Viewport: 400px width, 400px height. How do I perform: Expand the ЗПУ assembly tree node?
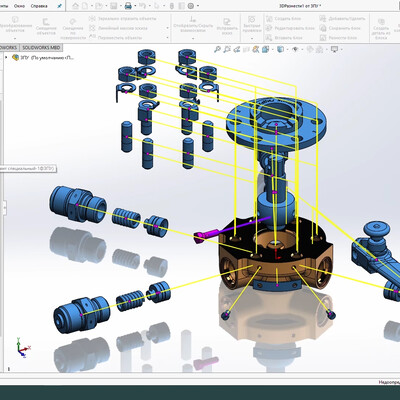point(6,57)
